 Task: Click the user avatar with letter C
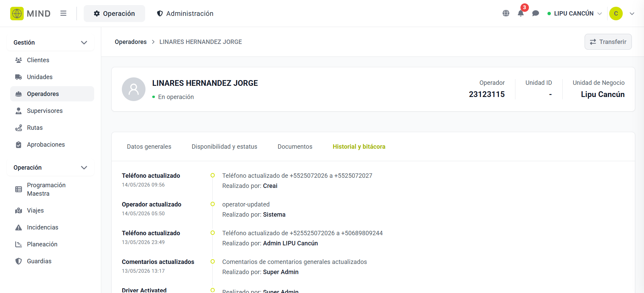point(616,14)
